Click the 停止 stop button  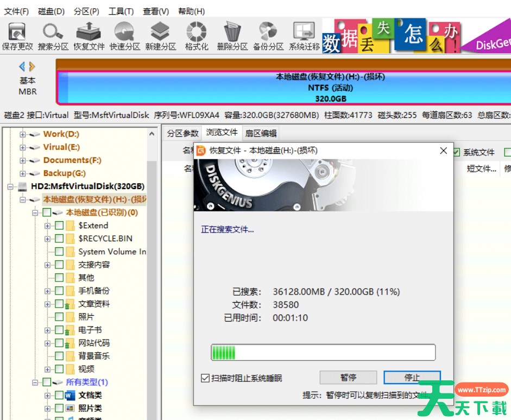[x=412, y=378]
